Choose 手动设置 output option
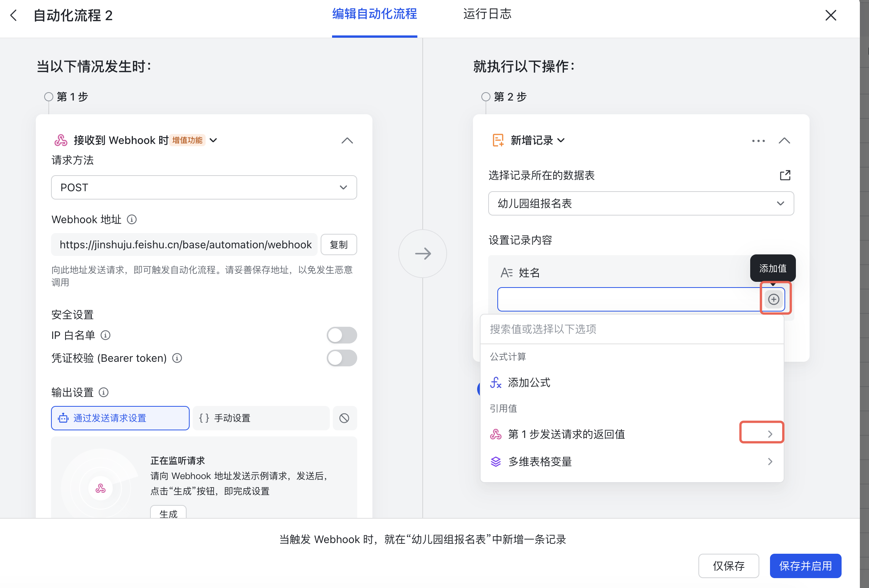Image resolution: width=869 pixels, height=588 pixels. point(261,418)
